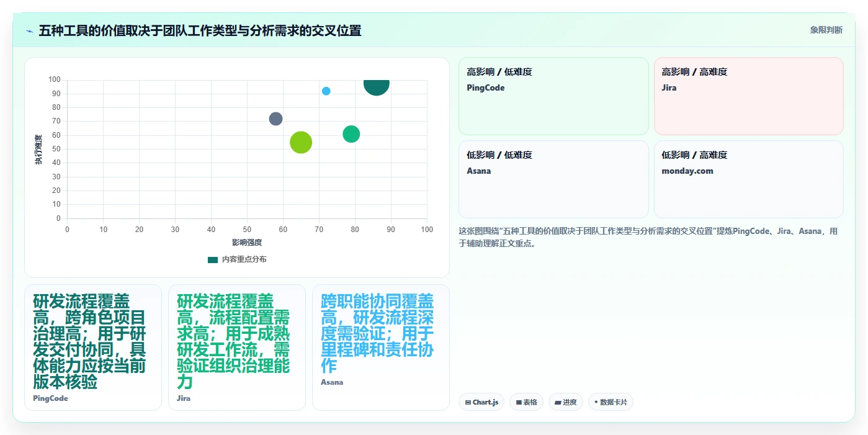Image resolution: width=868 pixels, height=435 pixels.
Task: Select the 表格 tag
Action: [x=526, y=402]
